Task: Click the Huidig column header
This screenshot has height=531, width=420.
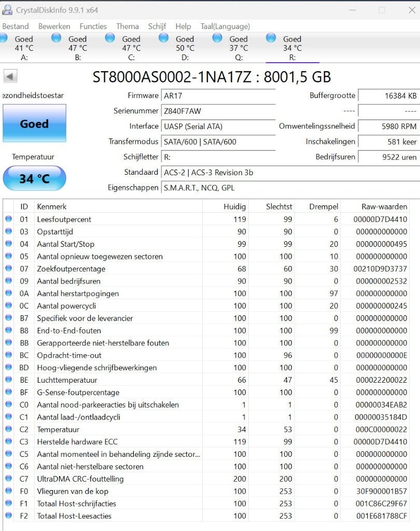Action: coord(225,206)
